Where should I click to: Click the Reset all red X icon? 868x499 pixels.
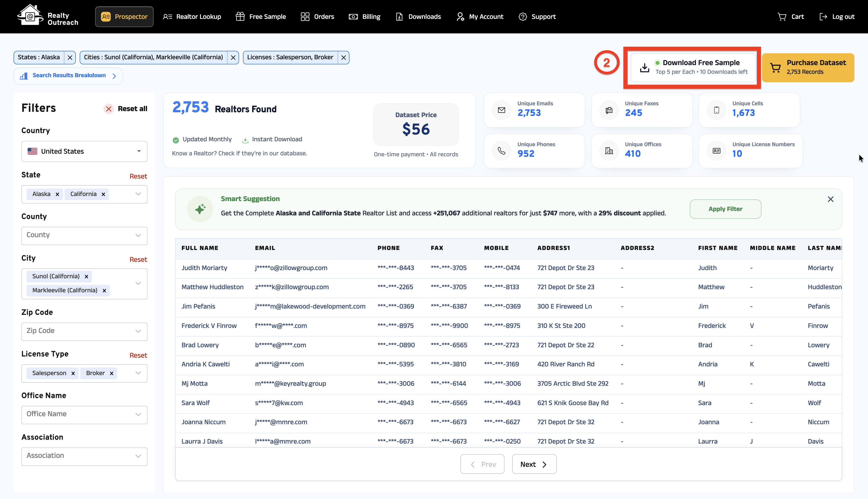[x=109, y=109]
